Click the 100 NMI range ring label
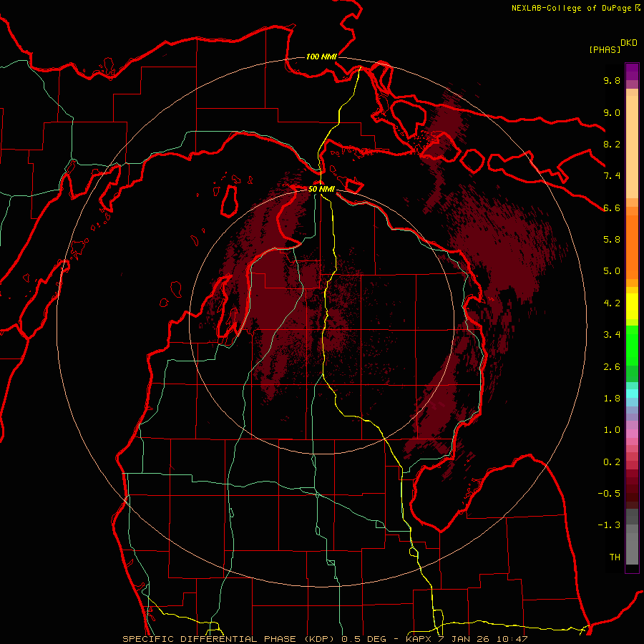The width and height of the screenshot is (644, 644). point(321,57)
